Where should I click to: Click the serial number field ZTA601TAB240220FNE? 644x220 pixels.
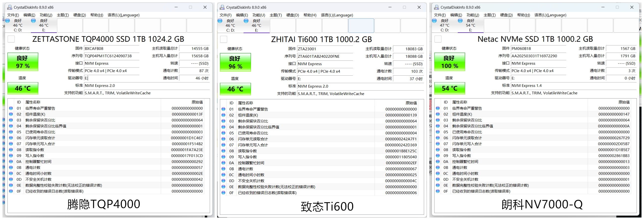coord(325,56)
